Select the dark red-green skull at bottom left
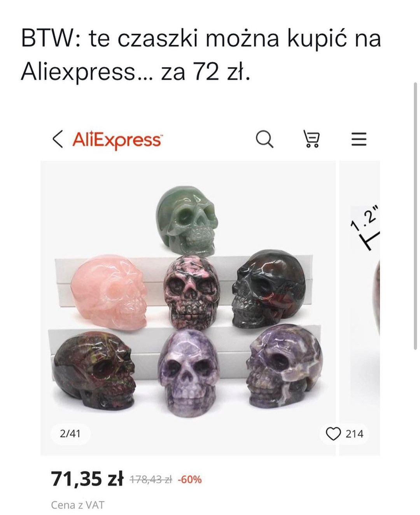Screen dimensions: 420x515 (94, 370)
